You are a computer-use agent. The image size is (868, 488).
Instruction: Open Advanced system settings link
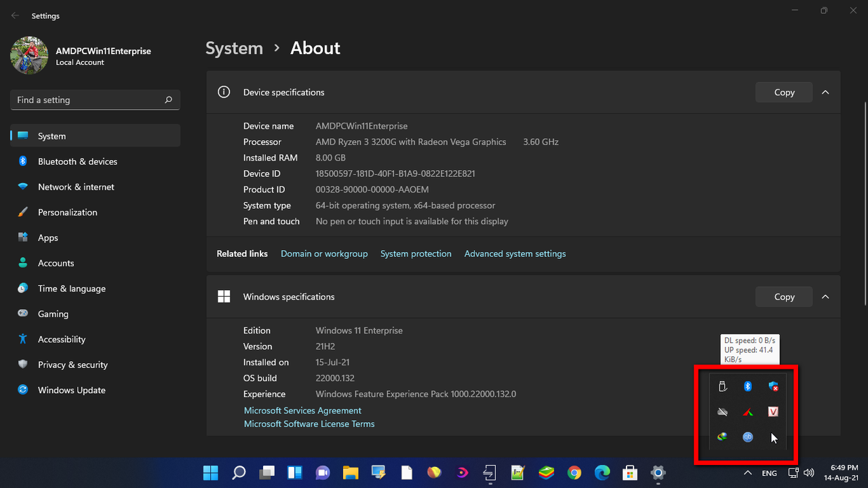coord(515,253)
